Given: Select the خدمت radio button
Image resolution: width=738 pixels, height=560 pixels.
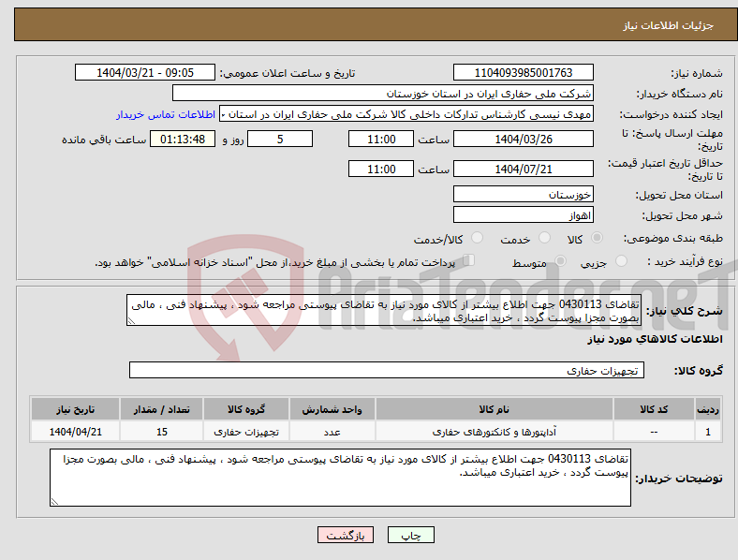Looking at the screenshot, I should pos(544,238).
